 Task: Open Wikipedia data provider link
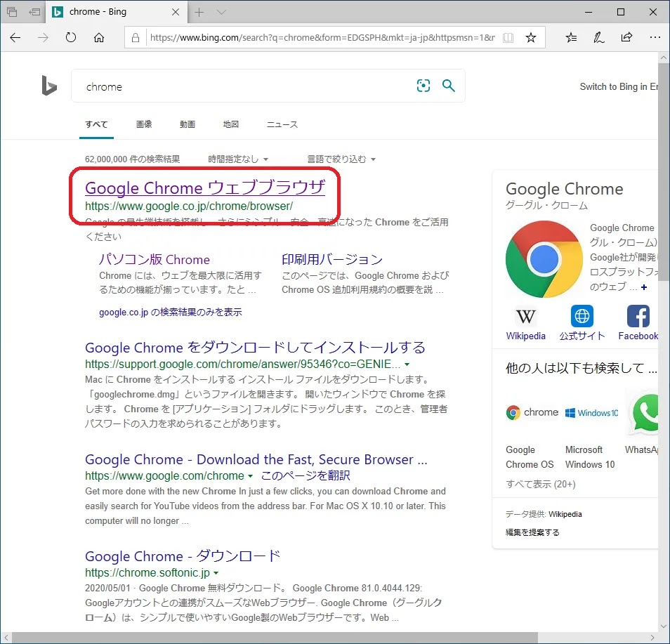click(x=565, y=514)
